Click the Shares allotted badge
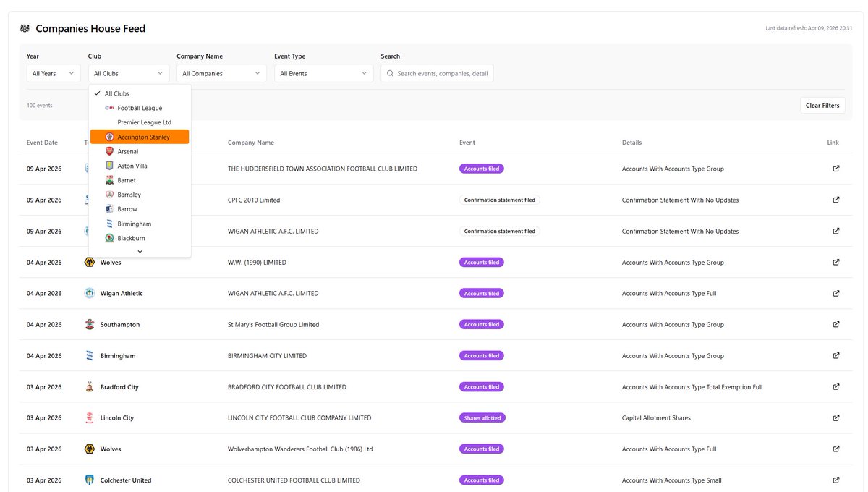 (482, 417)
